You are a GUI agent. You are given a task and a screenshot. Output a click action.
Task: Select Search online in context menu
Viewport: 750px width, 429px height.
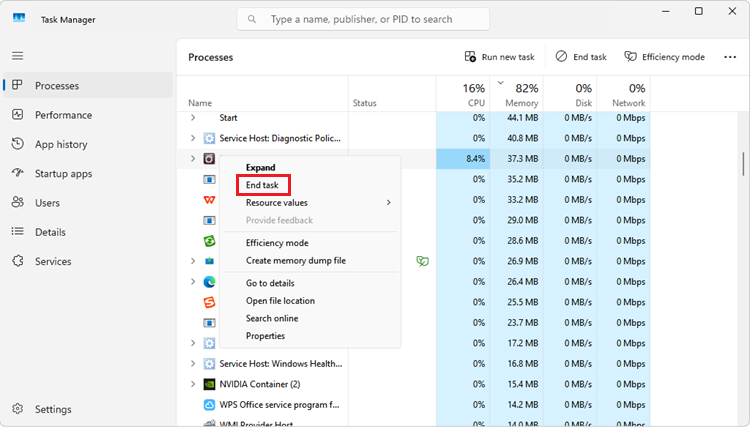coord(310,319)
